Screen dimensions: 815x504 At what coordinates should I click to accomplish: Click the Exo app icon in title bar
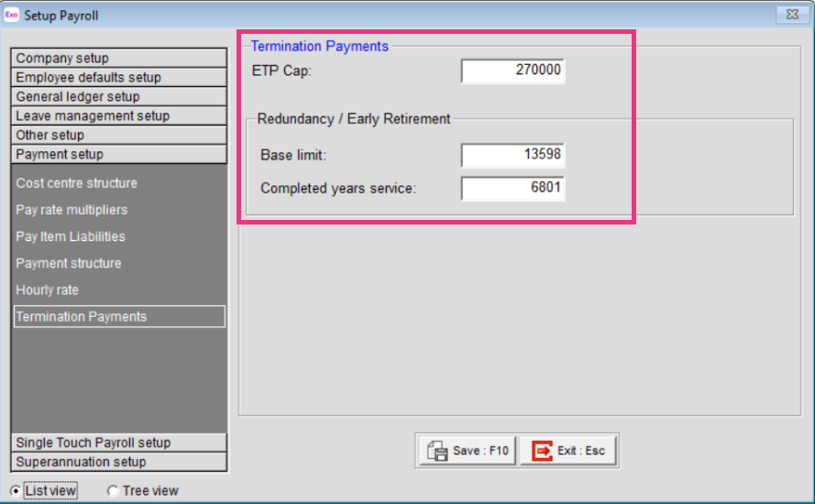click(11, 15)
